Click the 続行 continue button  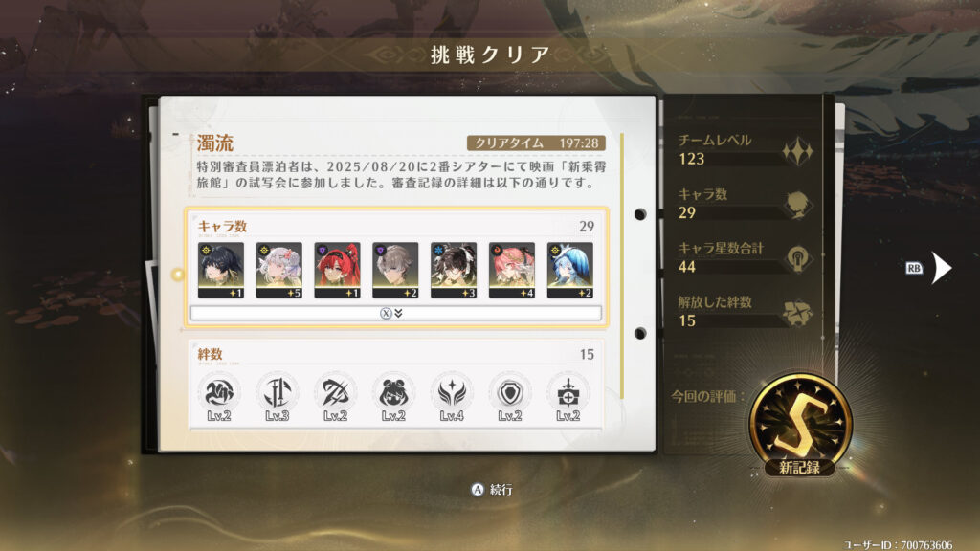tap(492, 490)
